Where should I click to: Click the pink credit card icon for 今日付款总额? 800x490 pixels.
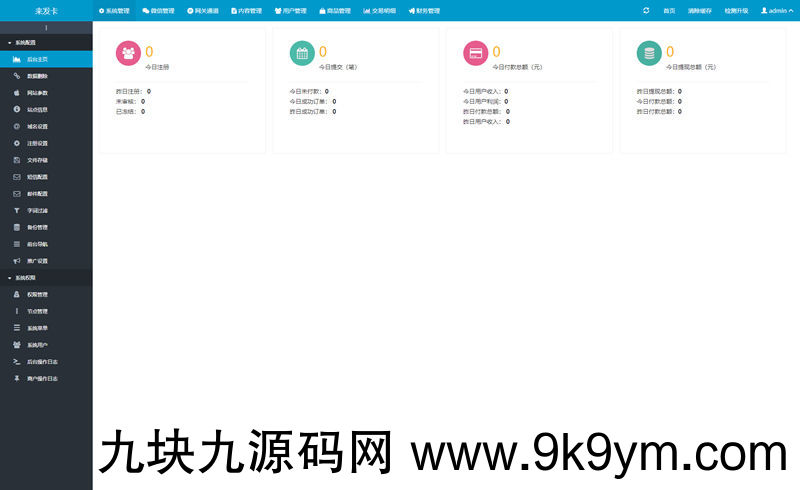click(x=476, y=54)
